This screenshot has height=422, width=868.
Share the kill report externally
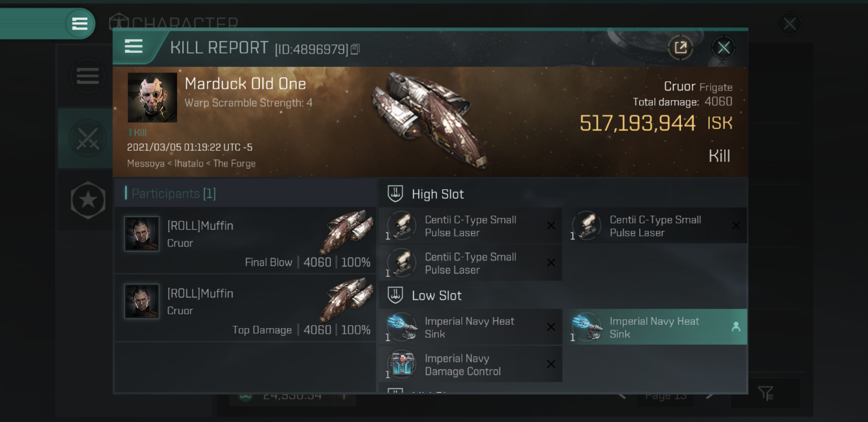click(x=680, y=47)
